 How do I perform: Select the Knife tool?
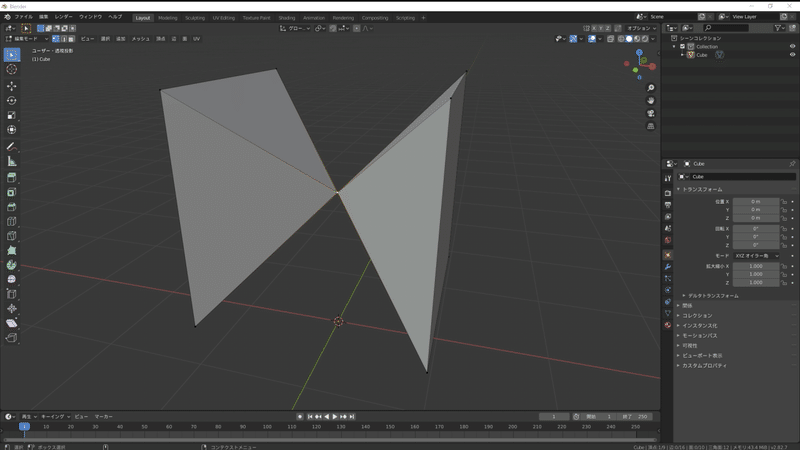tap(12, 236)
